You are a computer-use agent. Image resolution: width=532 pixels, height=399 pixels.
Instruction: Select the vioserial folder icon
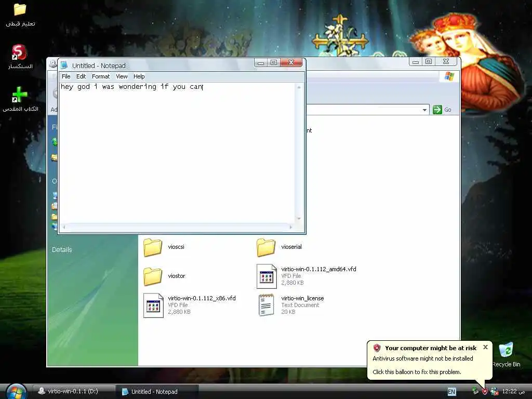point(266,247)
